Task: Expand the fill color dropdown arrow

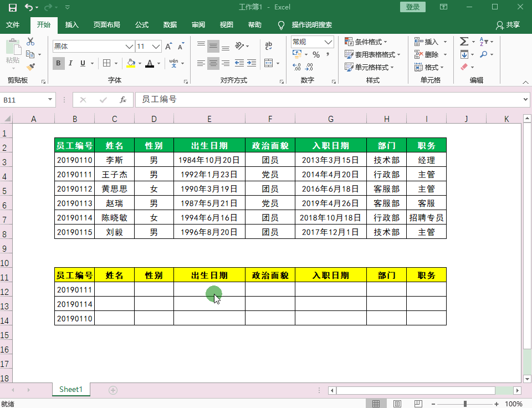Action: (139, 63)
